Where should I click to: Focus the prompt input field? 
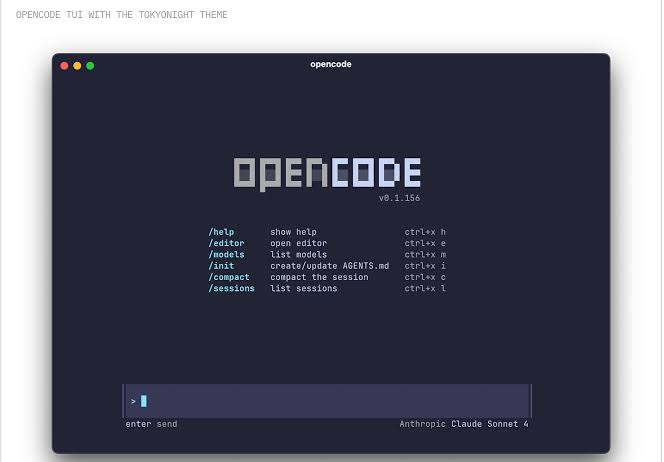pos(327,401)
